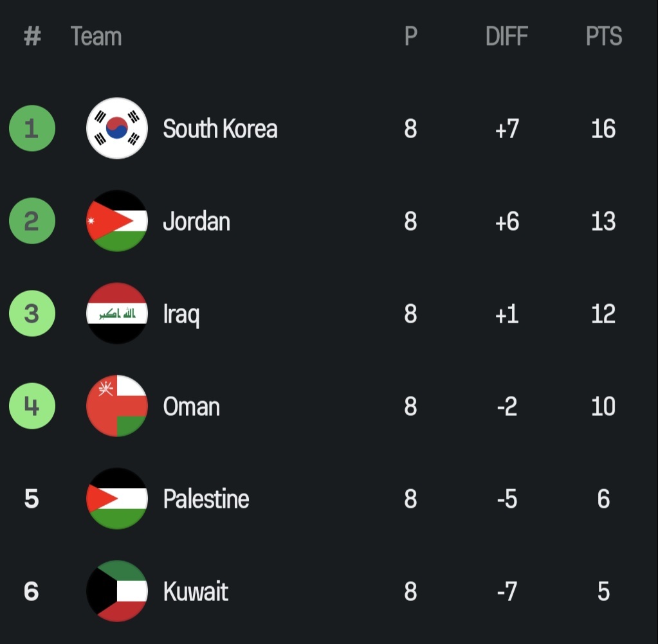Click the Palestine flag icon
658x644 pixels.
(117, 499)
